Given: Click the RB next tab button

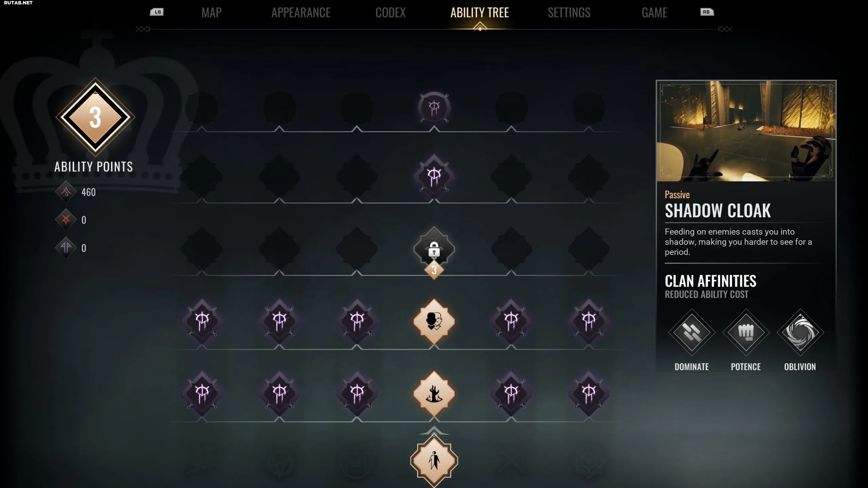Looking at the screenshot, I should 707,12.
